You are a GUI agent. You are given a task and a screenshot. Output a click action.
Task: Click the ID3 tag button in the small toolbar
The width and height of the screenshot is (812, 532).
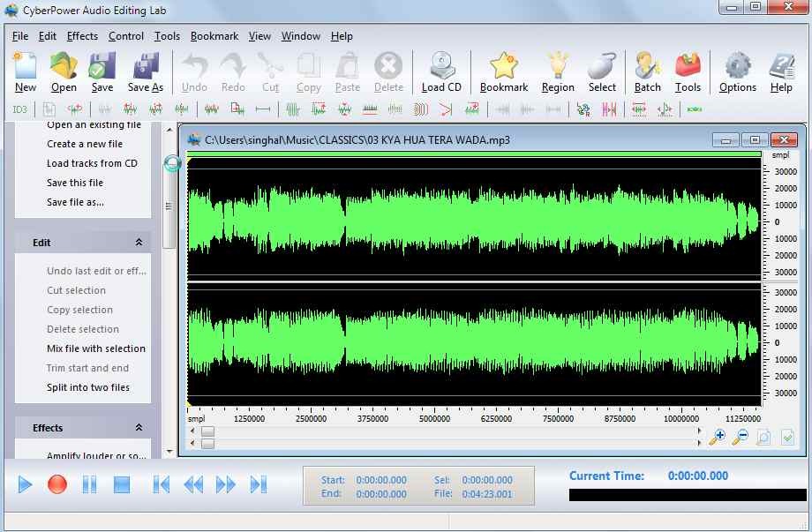[19, 109]
